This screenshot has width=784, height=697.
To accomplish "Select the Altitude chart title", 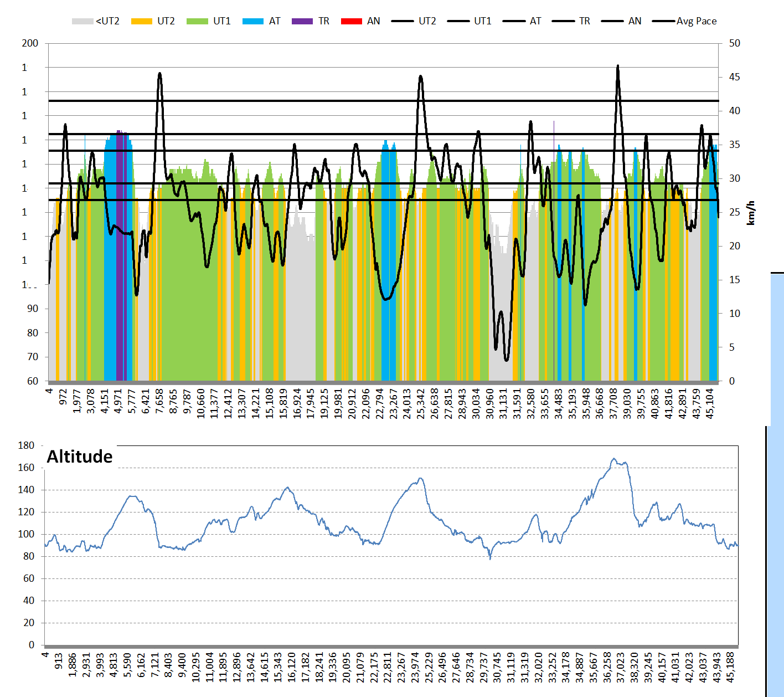I will 80,457.
